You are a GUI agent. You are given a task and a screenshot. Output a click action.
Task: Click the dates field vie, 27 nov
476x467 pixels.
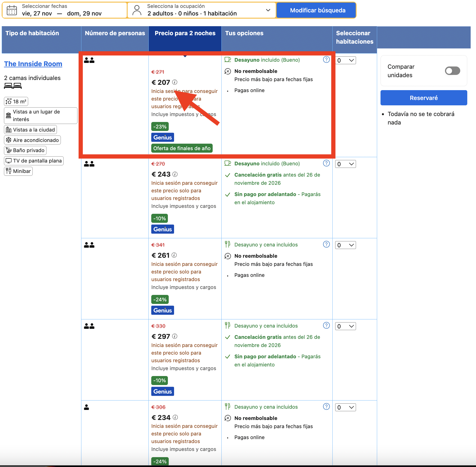point(64,10)
